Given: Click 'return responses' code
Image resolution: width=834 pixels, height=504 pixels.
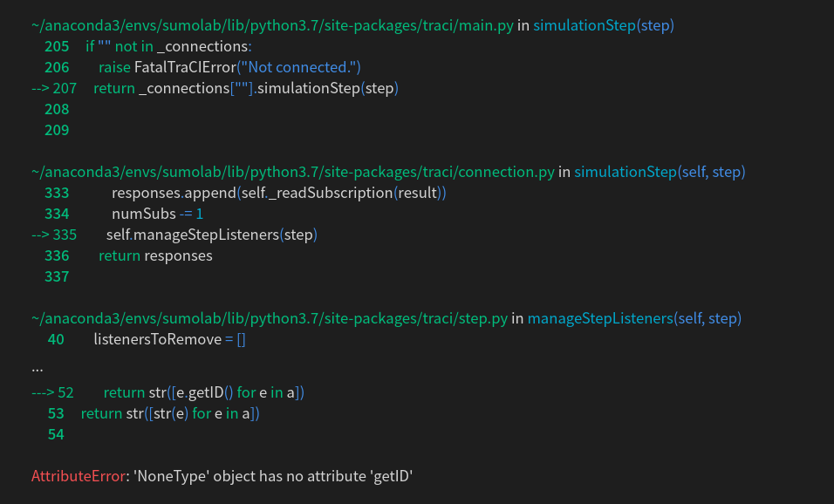Looking at the screenshot, I should pos(155,255).
